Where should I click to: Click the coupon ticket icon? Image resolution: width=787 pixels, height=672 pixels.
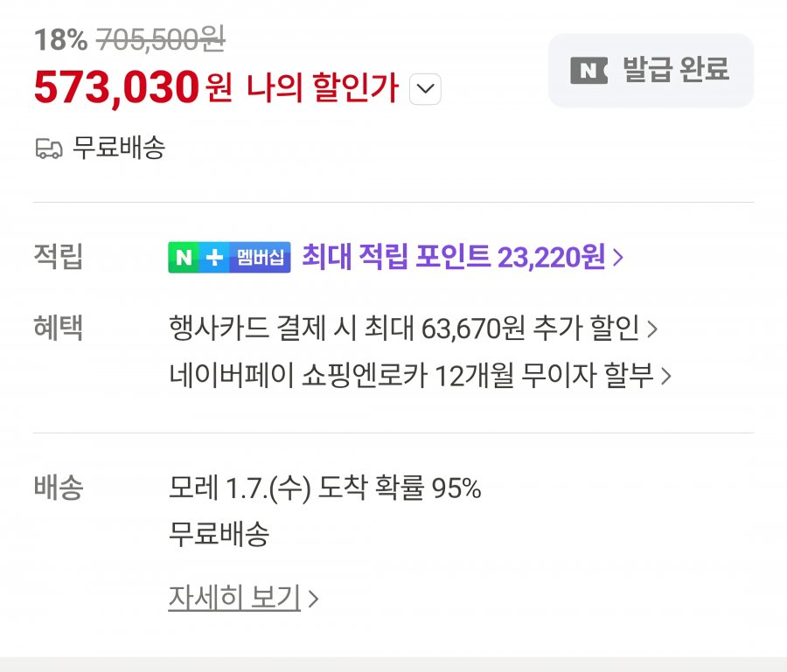tap(589, 71)
